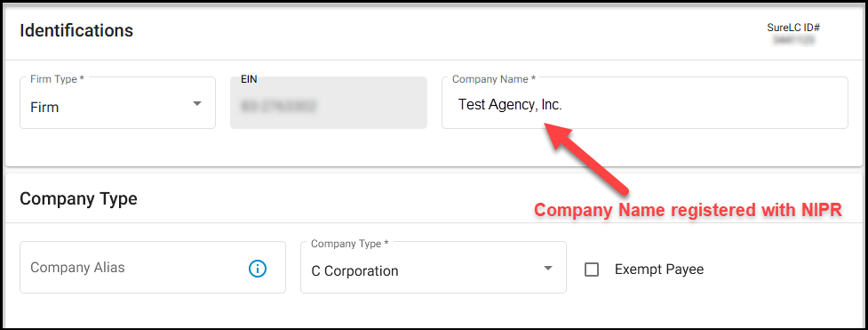Click the Firm value text
The height and width of the screenshot is (330, 868).
pos(44,107)
